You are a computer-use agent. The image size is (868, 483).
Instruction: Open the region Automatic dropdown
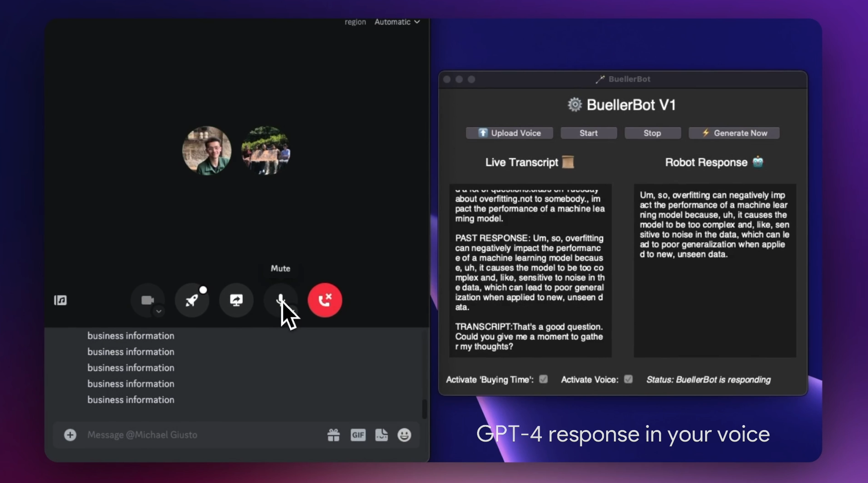coord(397,22)
